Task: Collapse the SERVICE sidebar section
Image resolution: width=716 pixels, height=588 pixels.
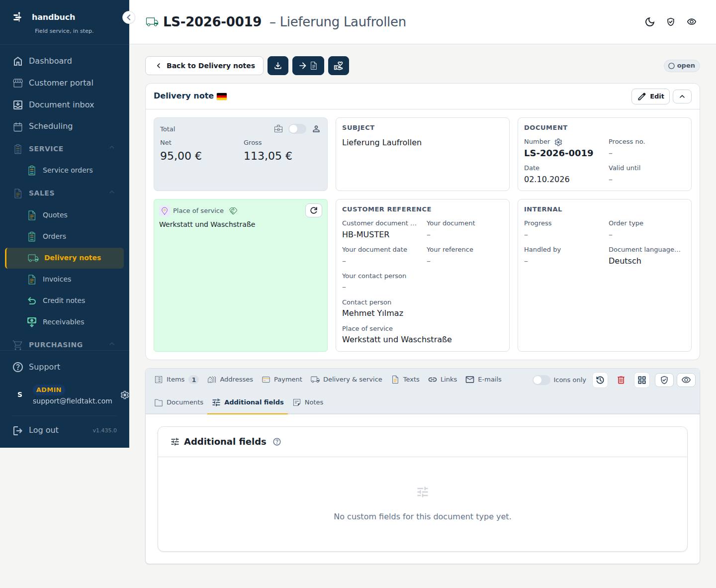Action: pos(112,148)
